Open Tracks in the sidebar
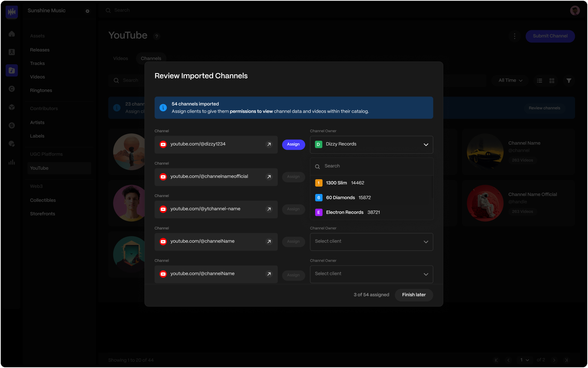 pos(37,64)
